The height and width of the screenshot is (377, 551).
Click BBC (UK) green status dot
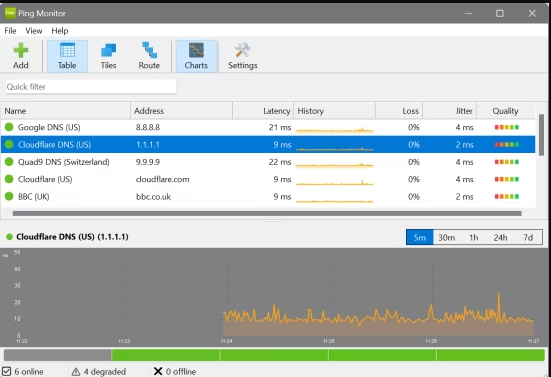point(9,196)
